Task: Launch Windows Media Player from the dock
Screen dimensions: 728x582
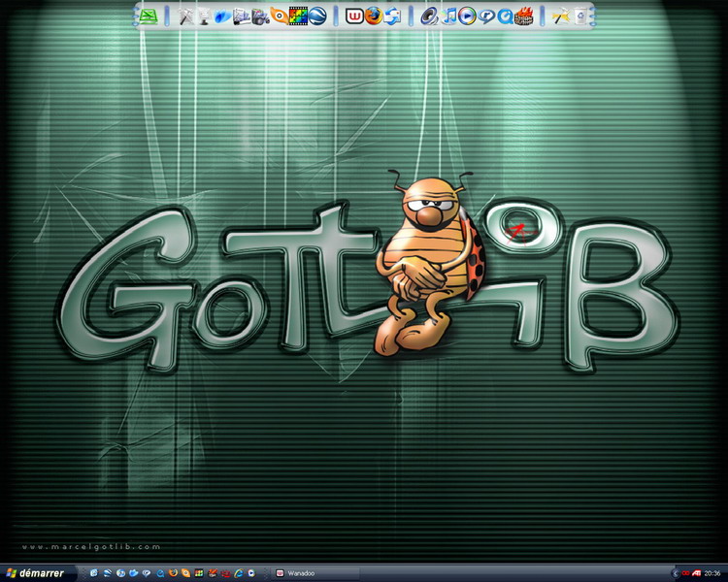Action: click(x=467, y=16)
